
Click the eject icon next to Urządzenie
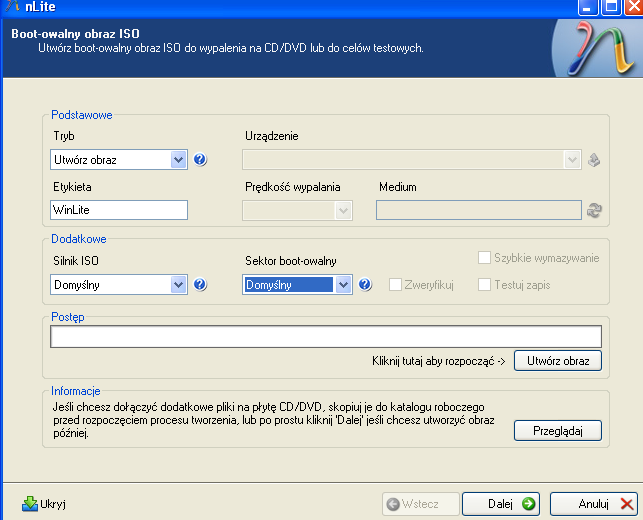point(594,160)
